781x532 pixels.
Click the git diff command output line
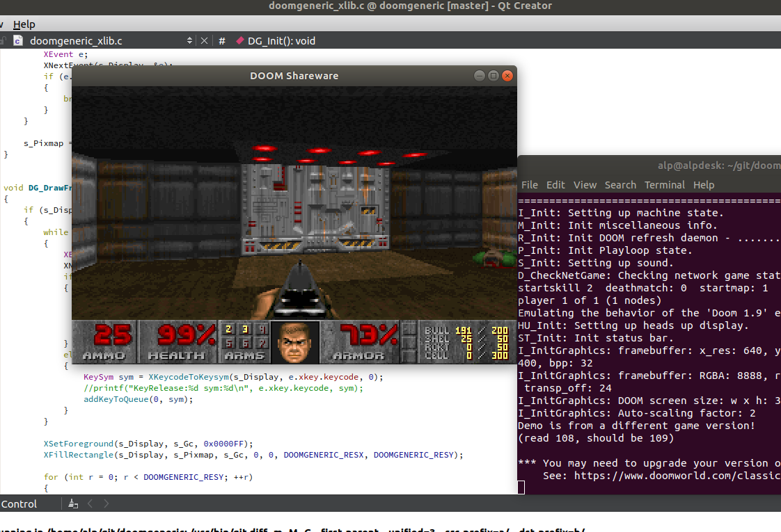click(x=293, y=529)
